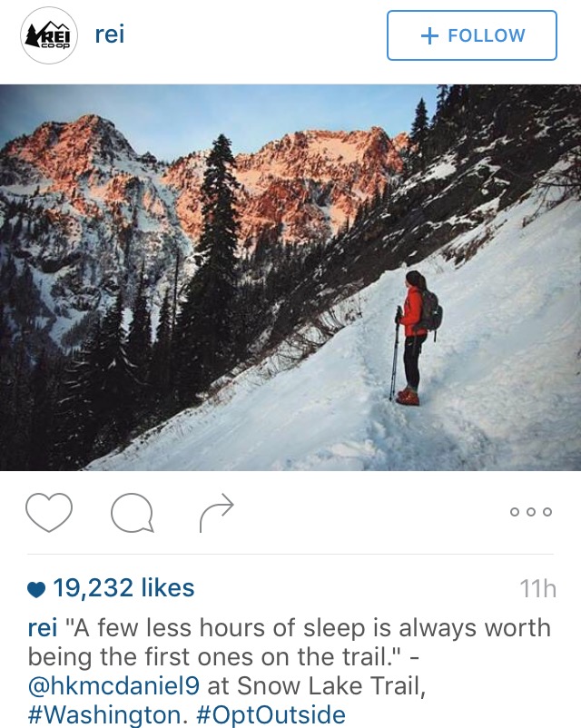View the 19,232 likes list
This screenshot has width=581, height=728.
coord(123,588)
